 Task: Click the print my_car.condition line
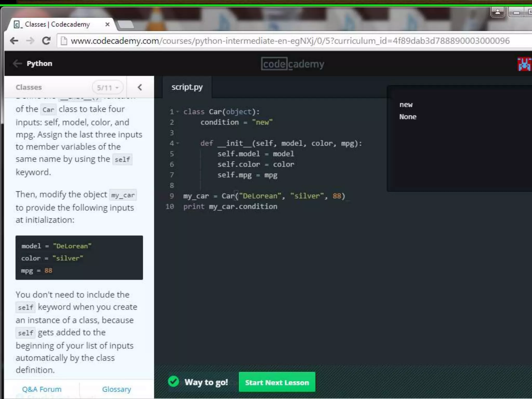point(230,207)
